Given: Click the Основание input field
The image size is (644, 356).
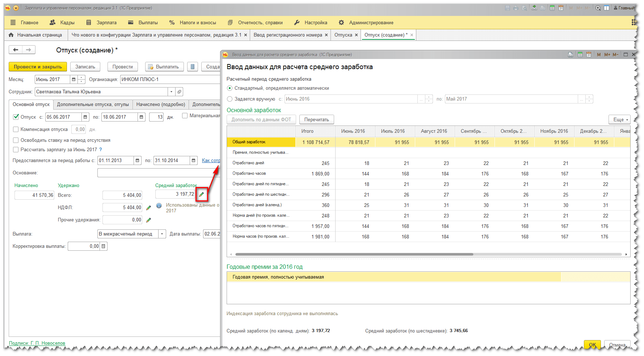Looking at the screenshot, I should (159, 173).
